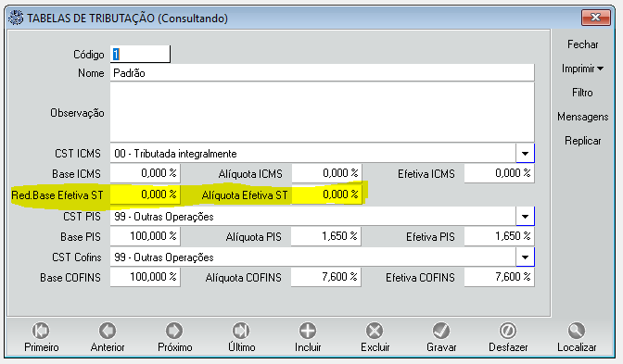The width and height of the screenshot is (623, 364).
Task: Click the Red.Base Efetiva ST field
Action: click(145, 195)
